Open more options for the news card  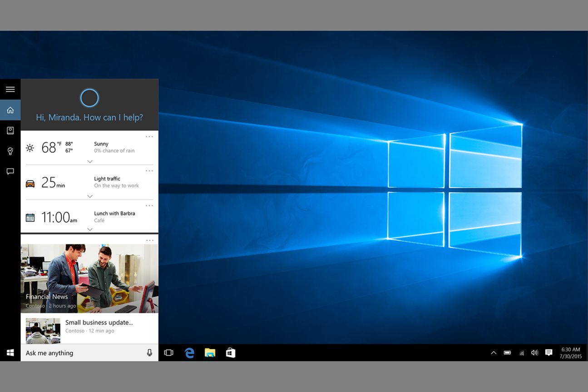149,240
